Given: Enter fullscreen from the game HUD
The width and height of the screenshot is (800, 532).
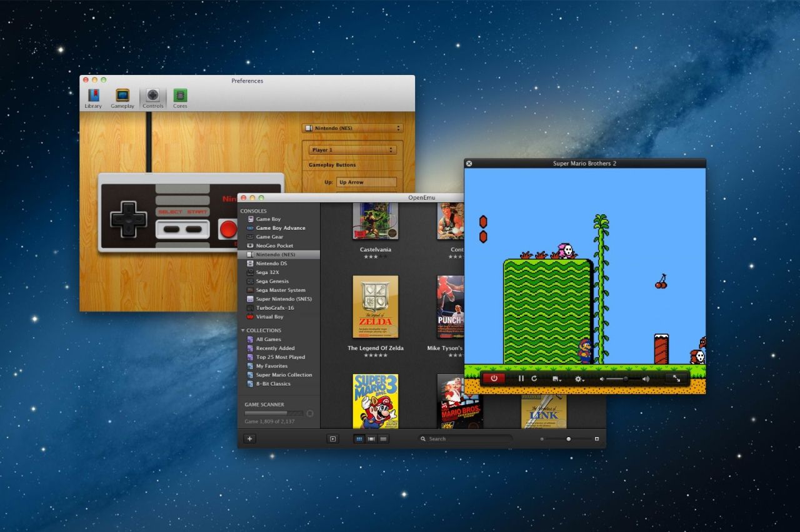Looking at the screenshot, I should [x=677, y=378].
